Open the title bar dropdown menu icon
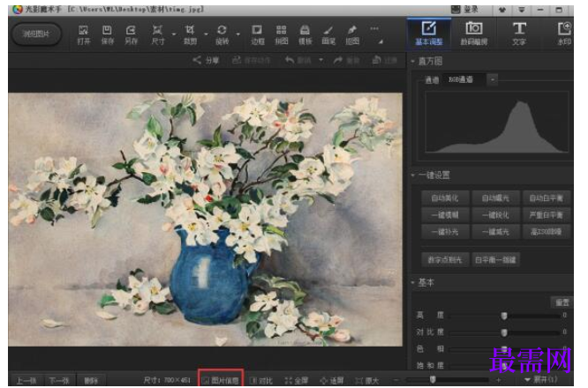 (522, 10)
